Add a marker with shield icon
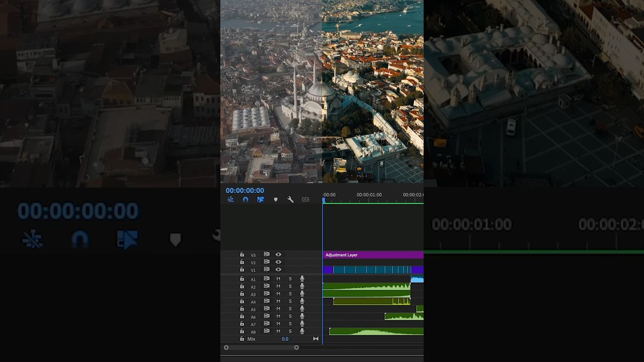This screenshot has height=362, width=644. (x=276, y=200)
